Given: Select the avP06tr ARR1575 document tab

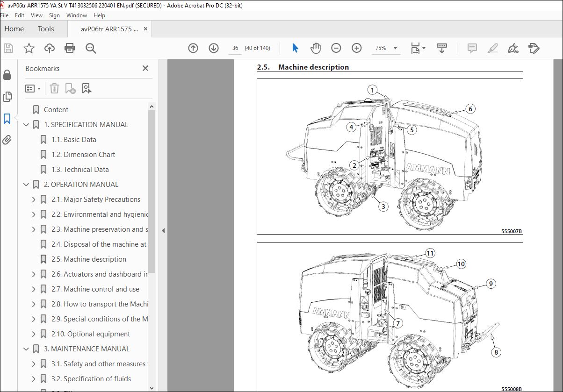Looking at the screenshot, I should 110,29.
